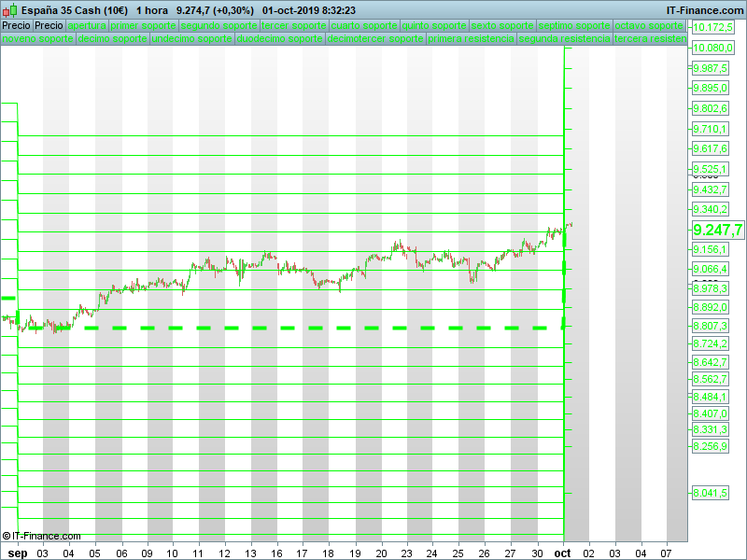Click the 10.172,5 price axis label
This screenshot has width=747, height=560.
(712, 28)
